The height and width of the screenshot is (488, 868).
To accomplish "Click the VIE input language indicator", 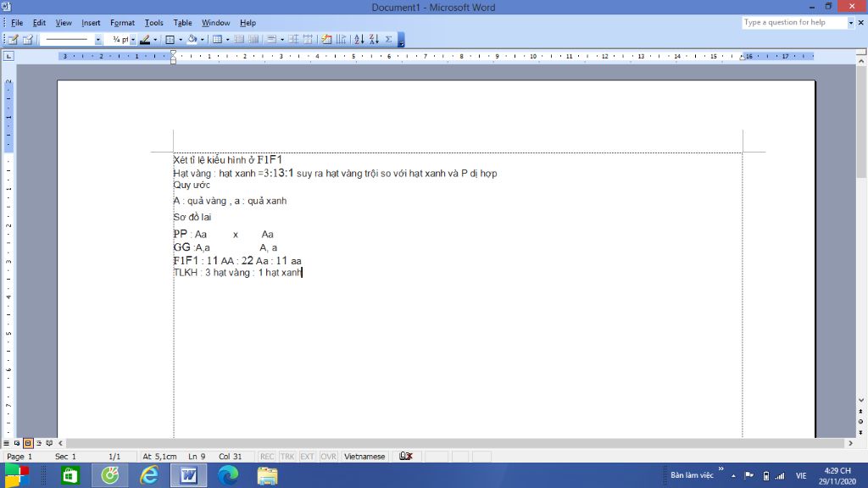I will (801, 475).
